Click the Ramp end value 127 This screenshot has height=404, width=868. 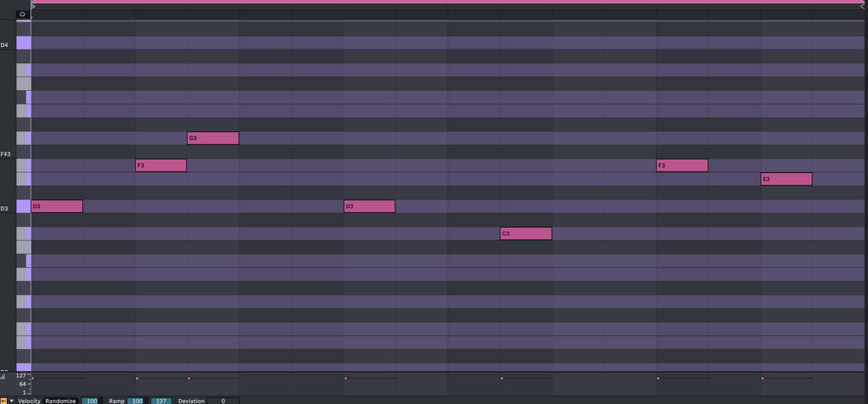[x=161, y=401]
